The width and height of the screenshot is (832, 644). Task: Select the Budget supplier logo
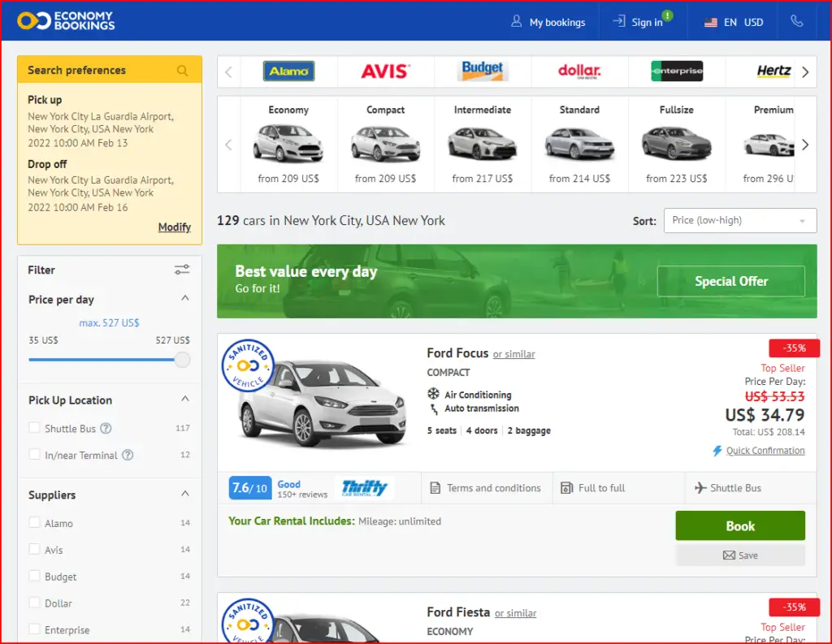[483, 71]
